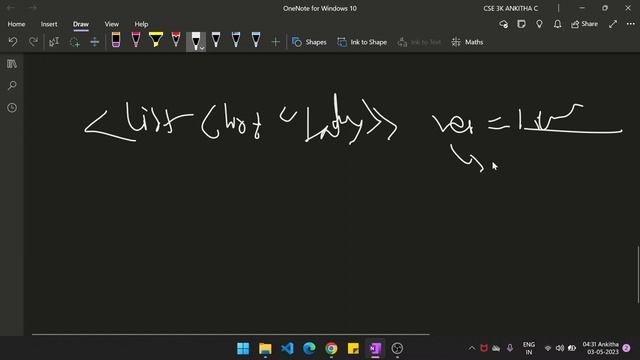Image resolution: width=640 pixels, height=360 pixels.
Task: Open recent notes clock icon
Action: pyautogui.click(x=12, y=108)
